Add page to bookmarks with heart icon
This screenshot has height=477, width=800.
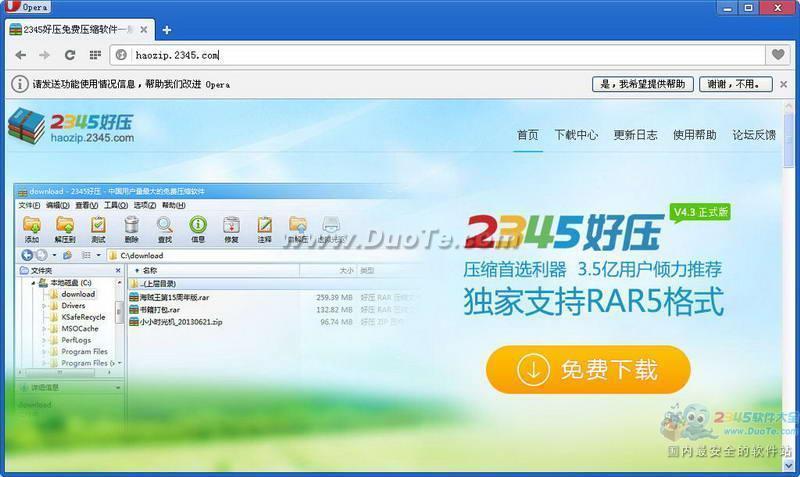click(778, 55)
